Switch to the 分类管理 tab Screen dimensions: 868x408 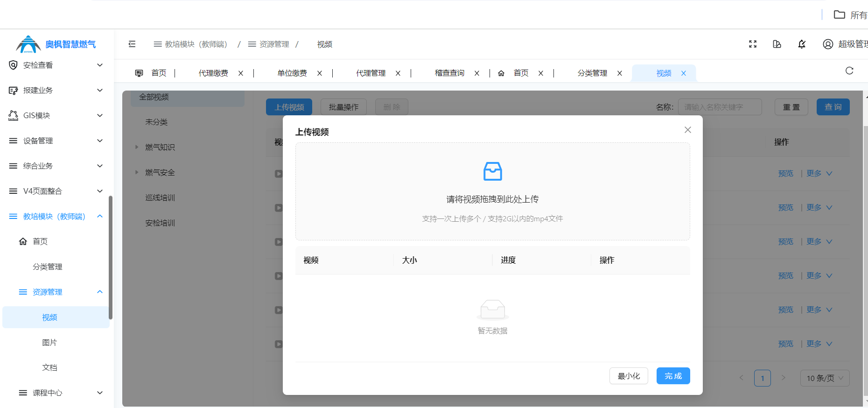(x=592, y=73)
